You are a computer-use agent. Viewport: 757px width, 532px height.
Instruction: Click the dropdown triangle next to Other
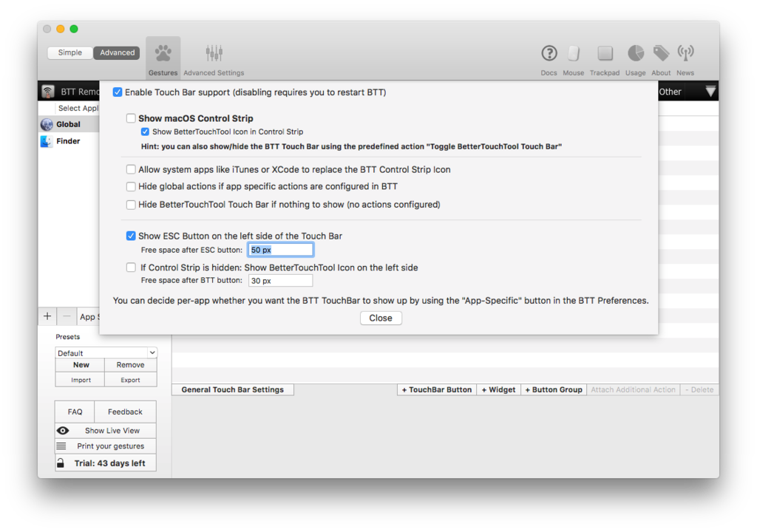coord(710,91)
